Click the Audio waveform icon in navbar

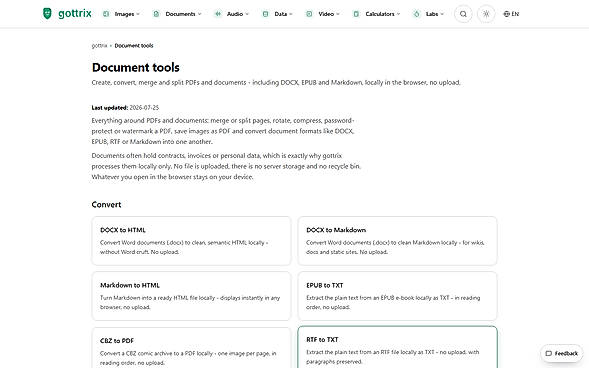pos(218,14)
